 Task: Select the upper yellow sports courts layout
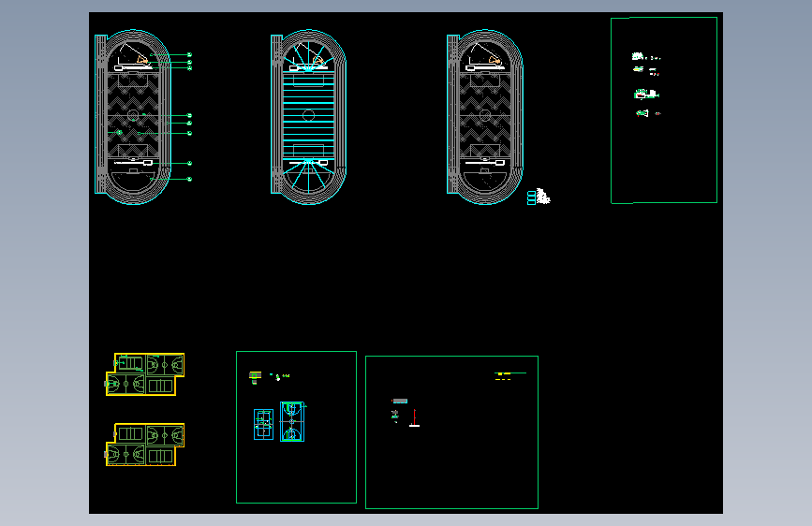(x=145, y=374)
